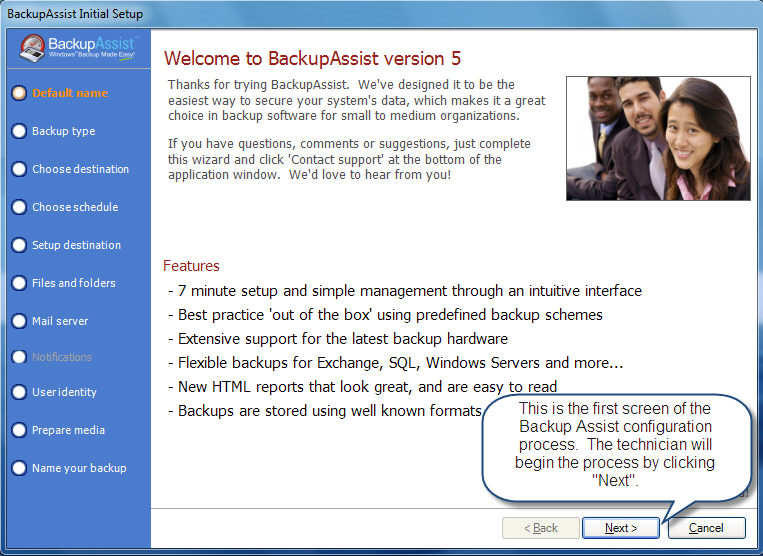Select the Files and folders step label
This screenshot has height=556, width=763.
(x=73, y=283)
